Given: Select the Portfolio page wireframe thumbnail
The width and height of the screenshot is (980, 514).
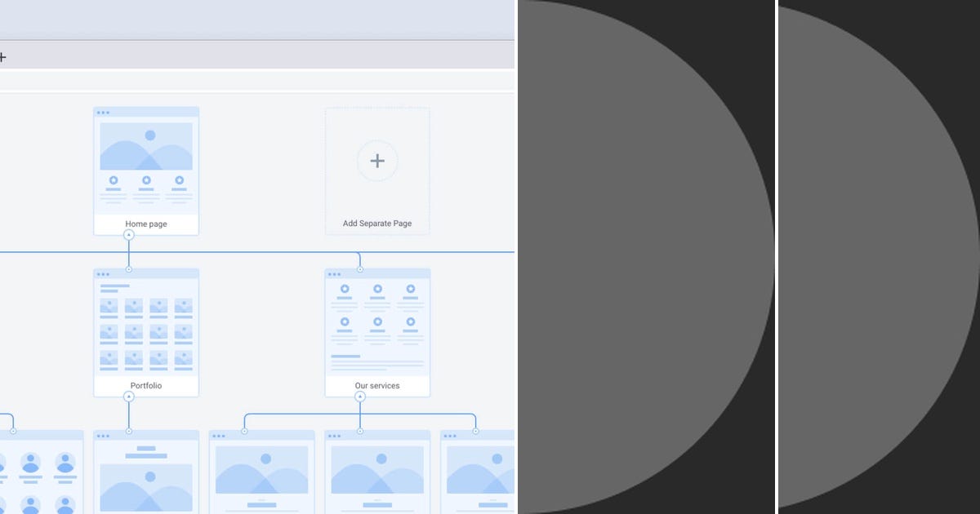Looking at the screenshot, I should pos(145,326).
